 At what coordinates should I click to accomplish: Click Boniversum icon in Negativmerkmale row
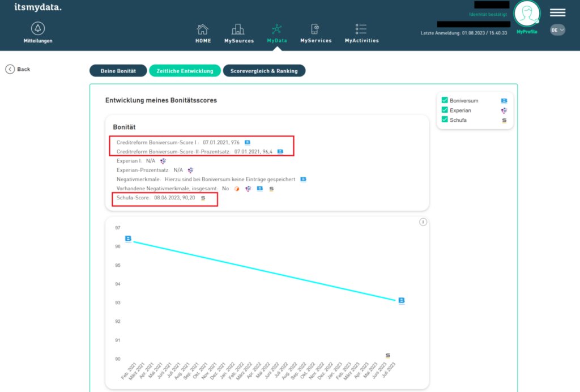click(x=304, y=180)
